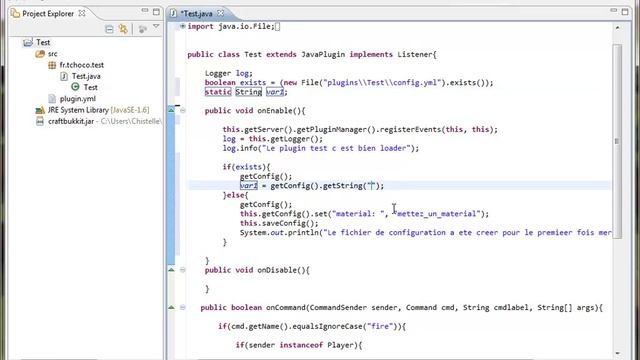Click override marker beside onCommand

click(171, 307)
